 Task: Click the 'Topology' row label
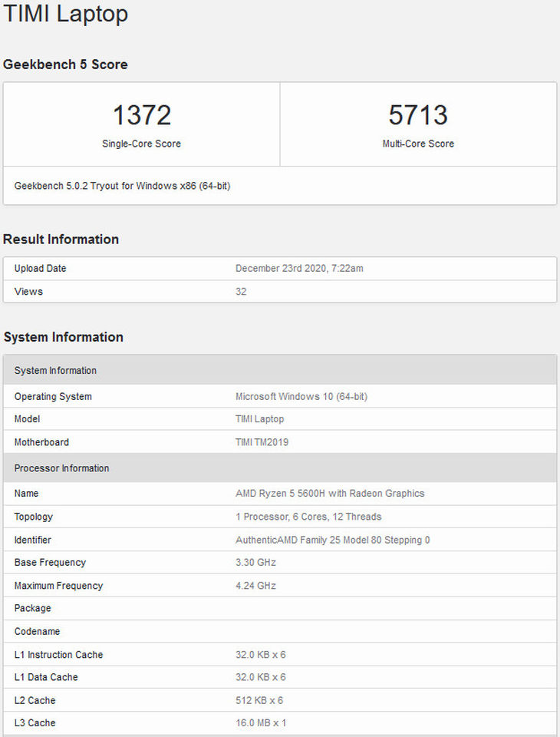coord(33,517)
